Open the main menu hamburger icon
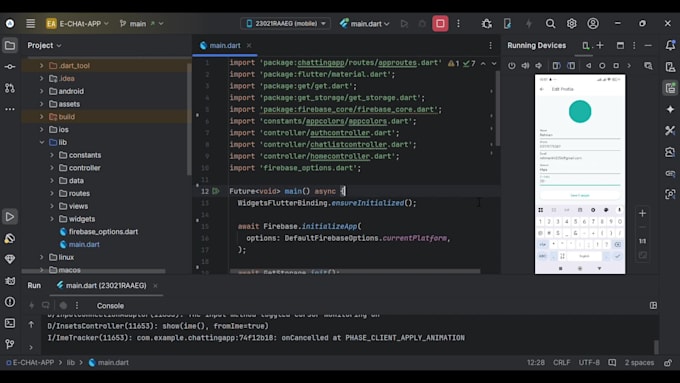680x383 pixels. click(30, 23)
